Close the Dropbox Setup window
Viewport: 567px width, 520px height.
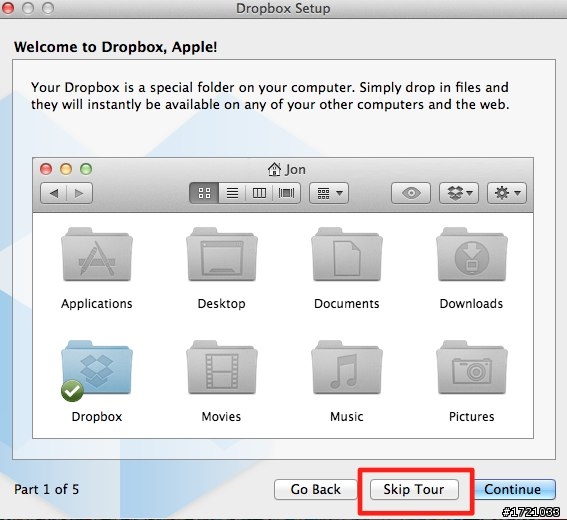8,8
